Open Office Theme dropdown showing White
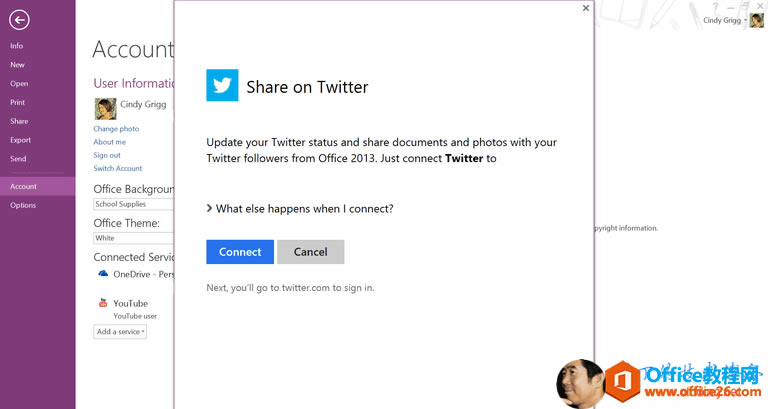 133,238
